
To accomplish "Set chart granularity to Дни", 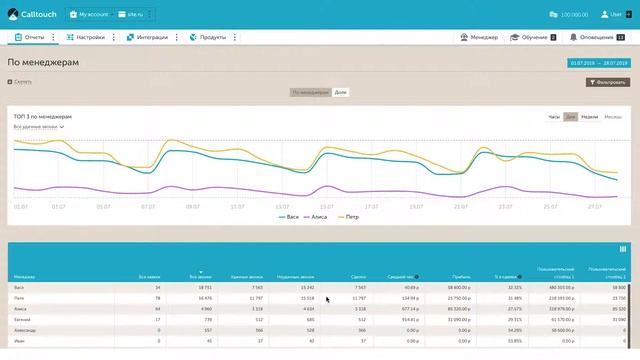I will pos(571,117).
